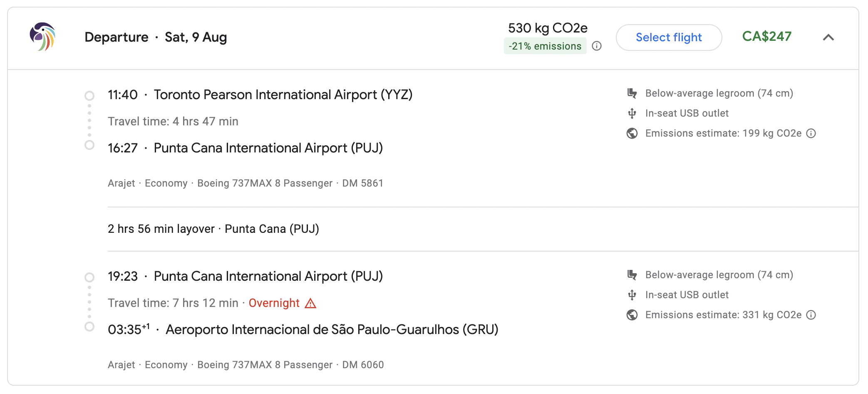This screenshot has height=394, width=868.
Task: Click first flight's emissions globe icon
Action: 632,133
